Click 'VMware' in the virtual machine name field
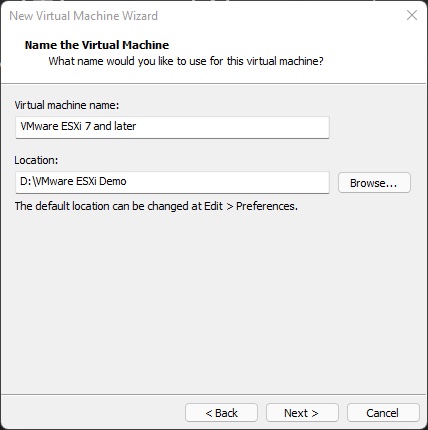This screenshot has width=428, height=430. [x=39, y=126]
